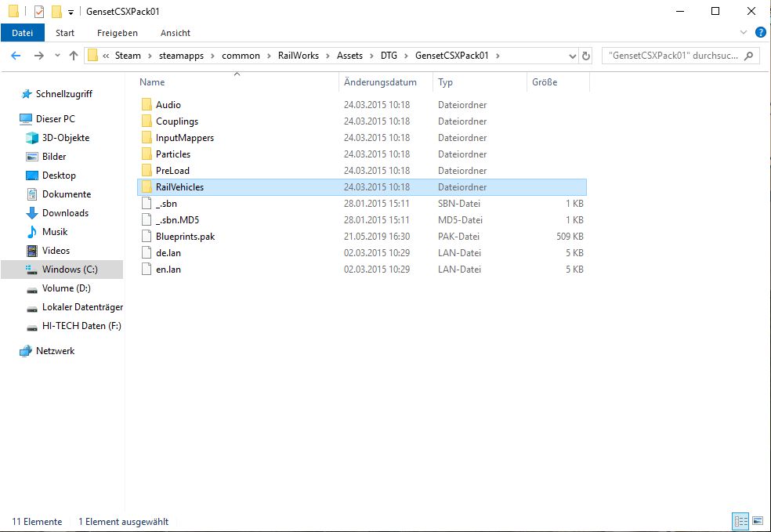771x532 pixels.
Task: Select Windows (C:) drive in navigation pane
Action: click(x=62, y=270)
